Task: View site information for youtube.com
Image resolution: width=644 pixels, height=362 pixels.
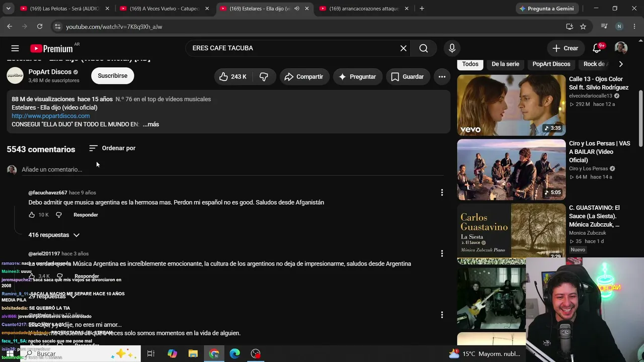Action: 57,27
